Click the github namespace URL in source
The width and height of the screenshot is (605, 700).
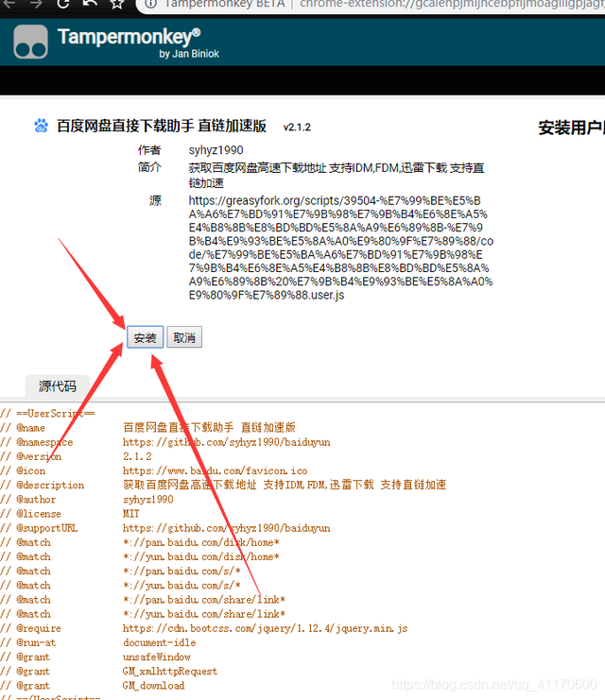(x=227, y=442)
